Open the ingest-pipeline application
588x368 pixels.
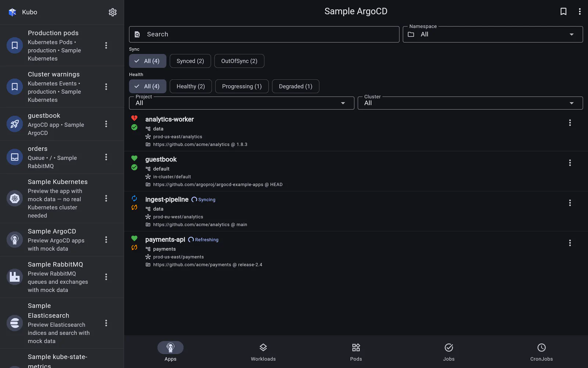(x=356, y=212)
